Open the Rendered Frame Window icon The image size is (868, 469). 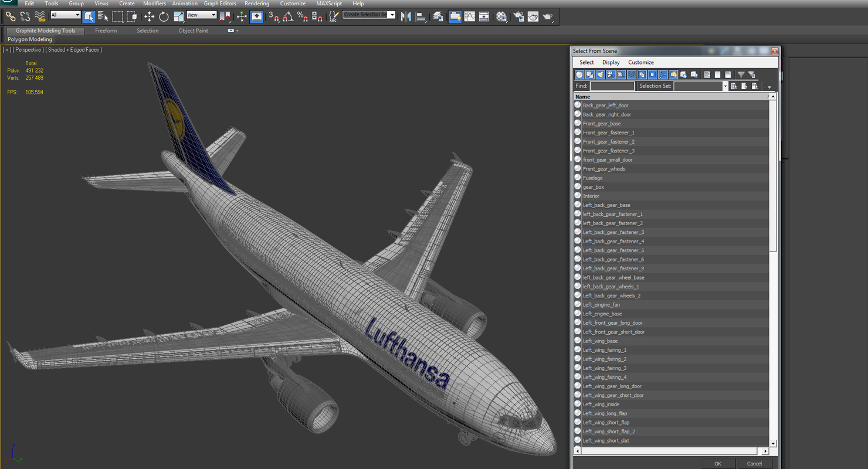click(533, 16)
